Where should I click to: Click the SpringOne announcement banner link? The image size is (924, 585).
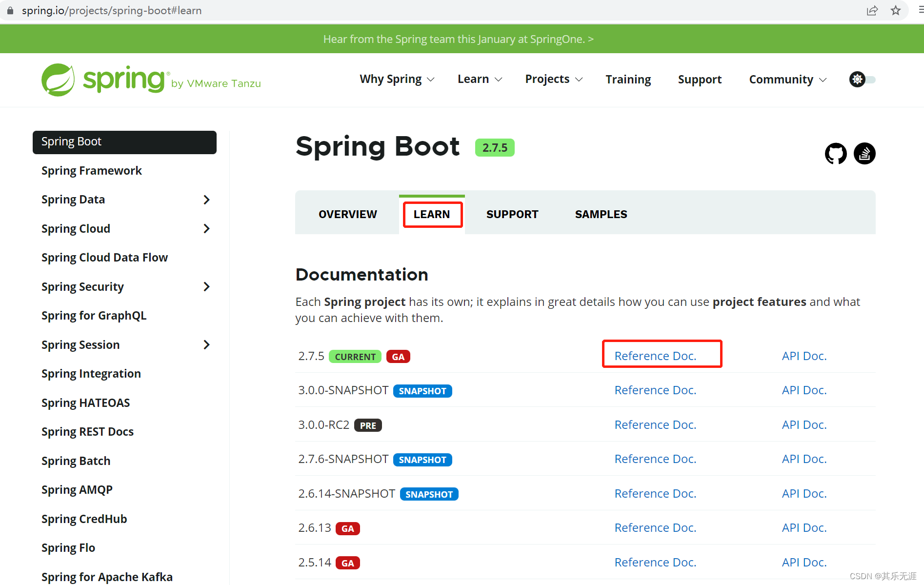(x=458, y=39)
